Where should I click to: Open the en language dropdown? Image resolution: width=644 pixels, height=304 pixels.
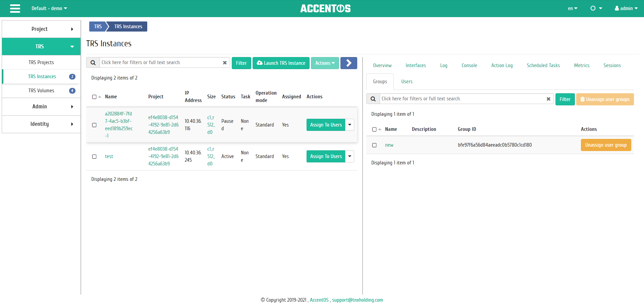(x=573, y=8)
